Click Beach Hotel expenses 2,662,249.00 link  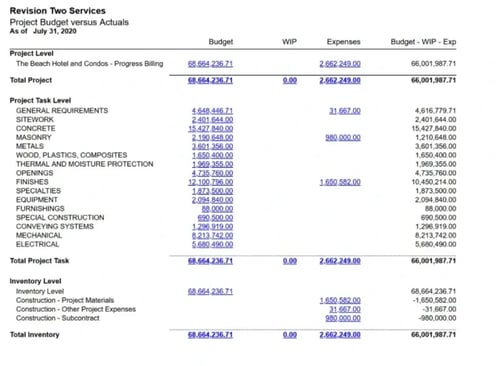click(340, 64)
